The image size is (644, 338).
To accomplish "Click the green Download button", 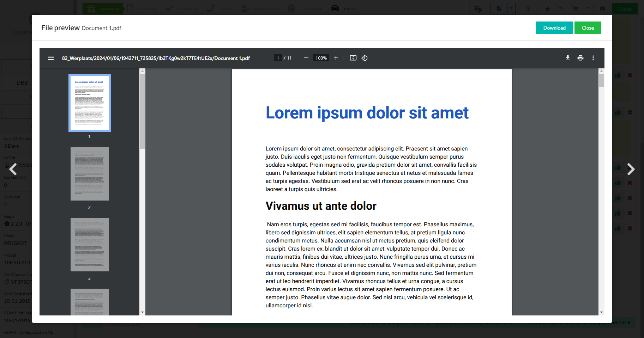I will [x=554, y=28].
